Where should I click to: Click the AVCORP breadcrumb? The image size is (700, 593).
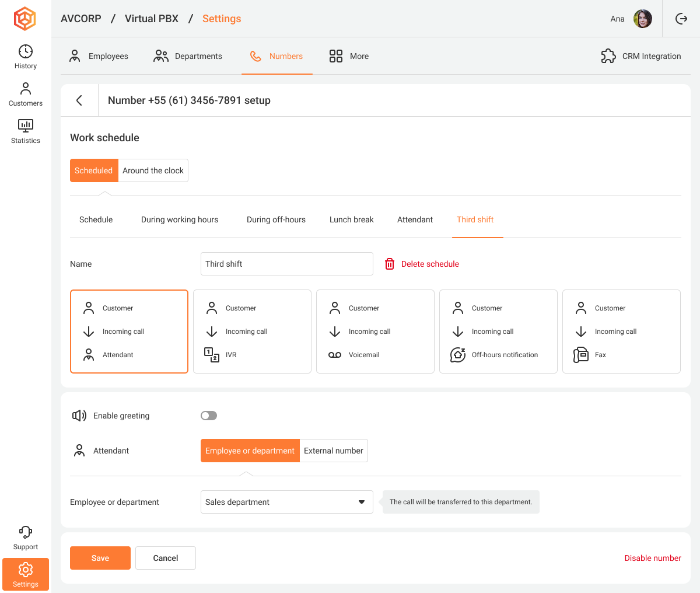(81, 19)
